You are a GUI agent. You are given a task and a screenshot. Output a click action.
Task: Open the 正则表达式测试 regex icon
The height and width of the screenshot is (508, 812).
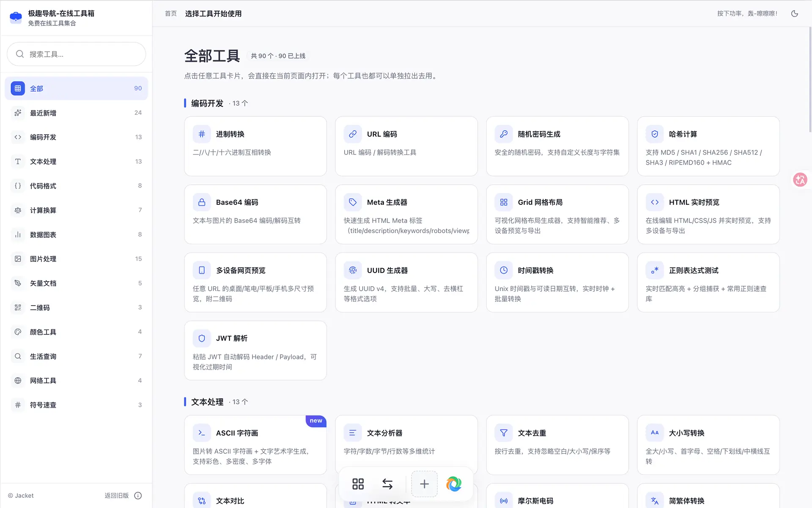click(x=655, y=271)
